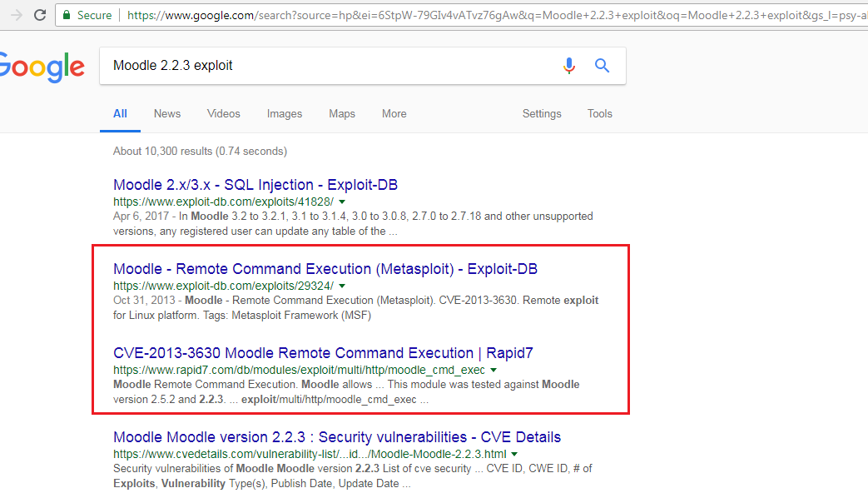The image size is (868, 503).
Task: Open the search Settings menu
Action: point(542,114)
